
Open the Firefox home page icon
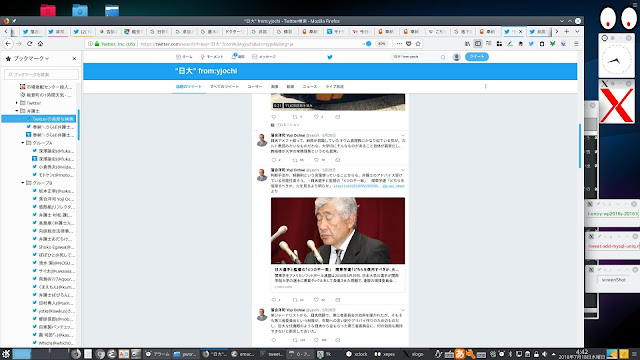(x=40, y=44)
